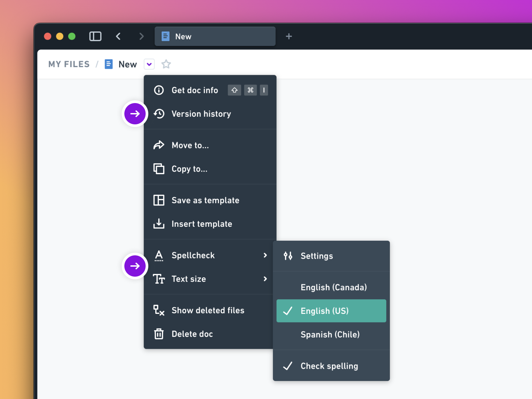Toggle the Check spelling option
The image size is (532, 399).
329,366
